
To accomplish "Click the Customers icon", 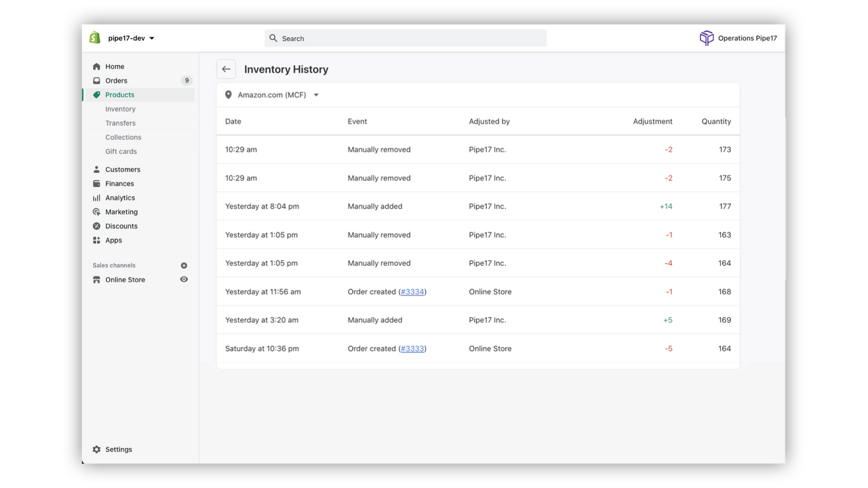I will pos(97,169).
